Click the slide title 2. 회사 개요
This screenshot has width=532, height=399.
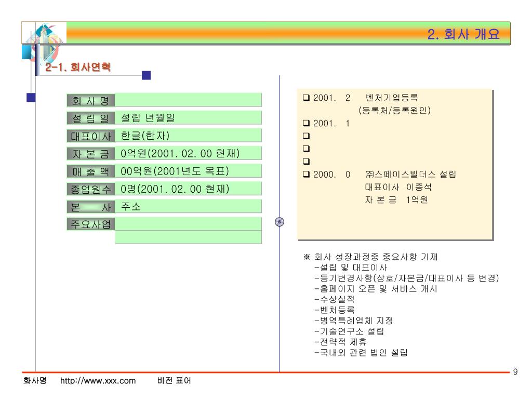(463, 34)
